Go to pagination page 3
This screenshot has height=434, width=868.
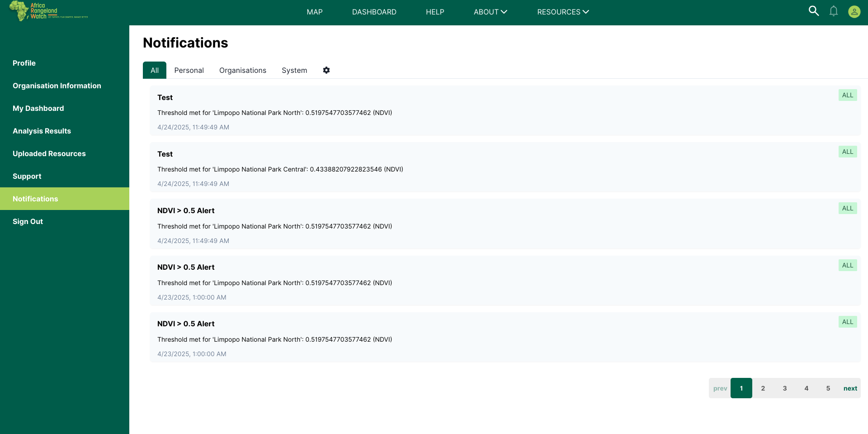tap(785, 388)
